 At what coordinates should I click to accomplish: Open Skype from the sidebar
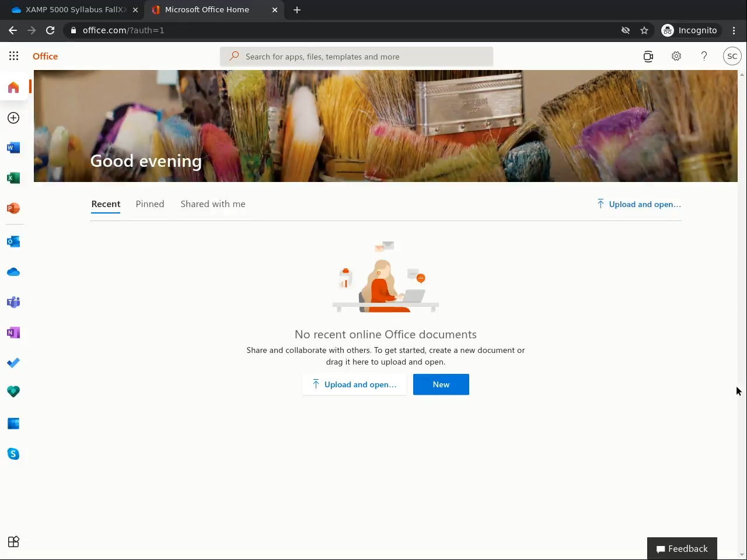13,454
